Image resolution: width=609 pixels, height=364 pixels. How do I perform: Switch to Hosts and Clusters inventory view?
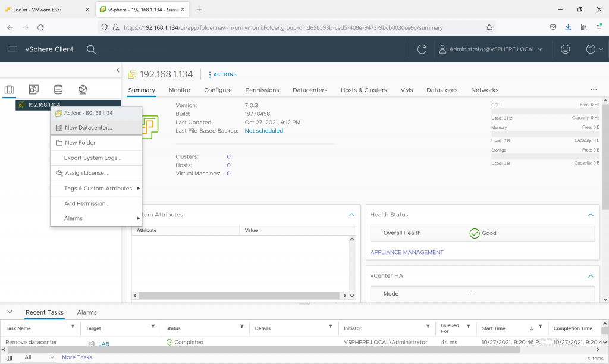(x=10, y=90)
